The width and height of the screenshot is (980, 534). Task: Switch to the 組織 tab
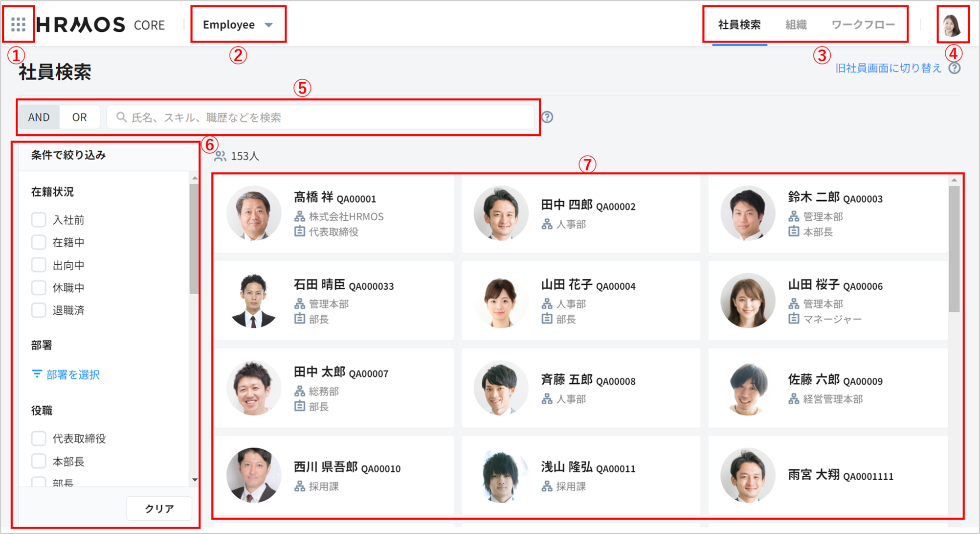(796, 24)
